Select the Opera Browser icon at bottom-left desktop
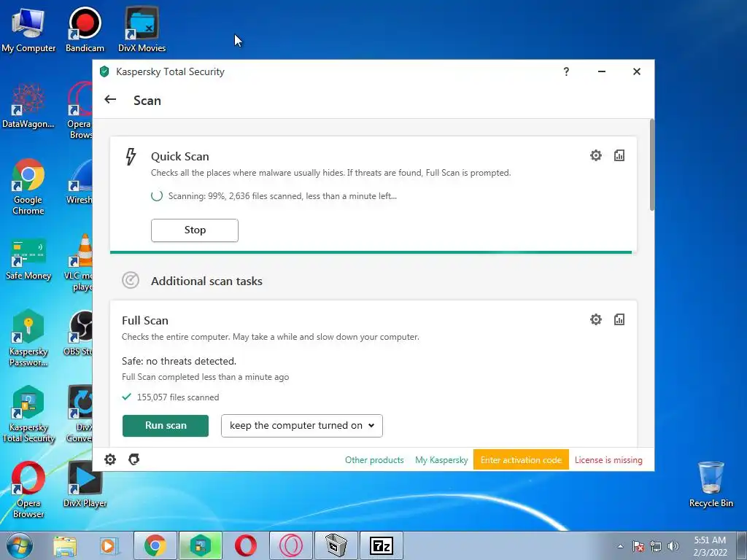Viewport: 747px width, 560px height. click(x=28, y=489)
